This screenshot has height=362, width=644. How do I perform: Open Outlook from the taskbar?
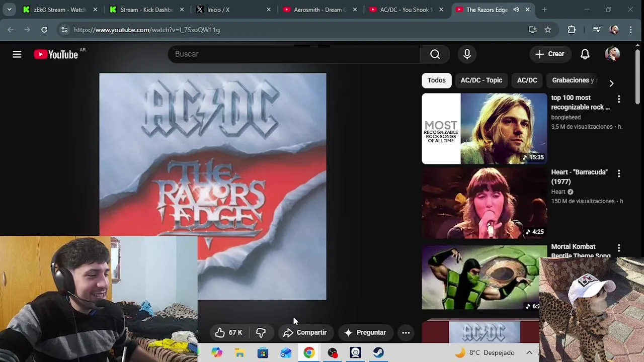tap(286, 353)
